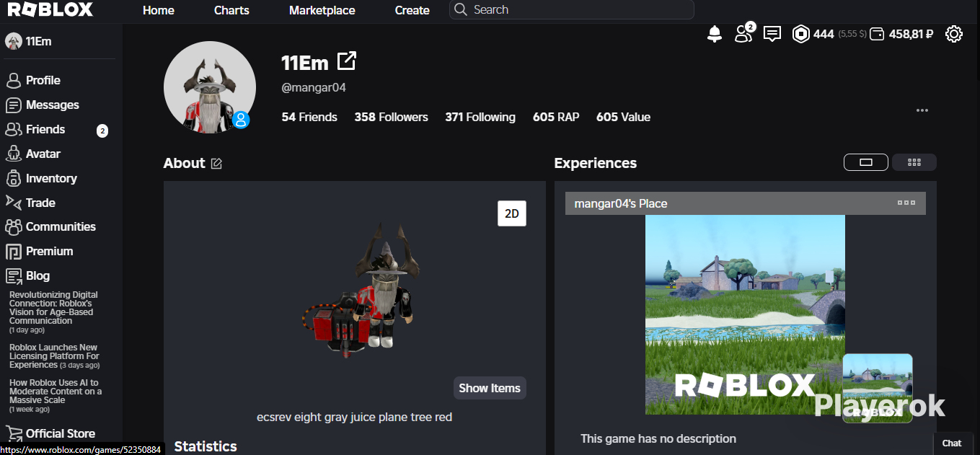Click the small experience thumbnail preview
This screenshot has height=455, width=980.
tap(878, 388)
